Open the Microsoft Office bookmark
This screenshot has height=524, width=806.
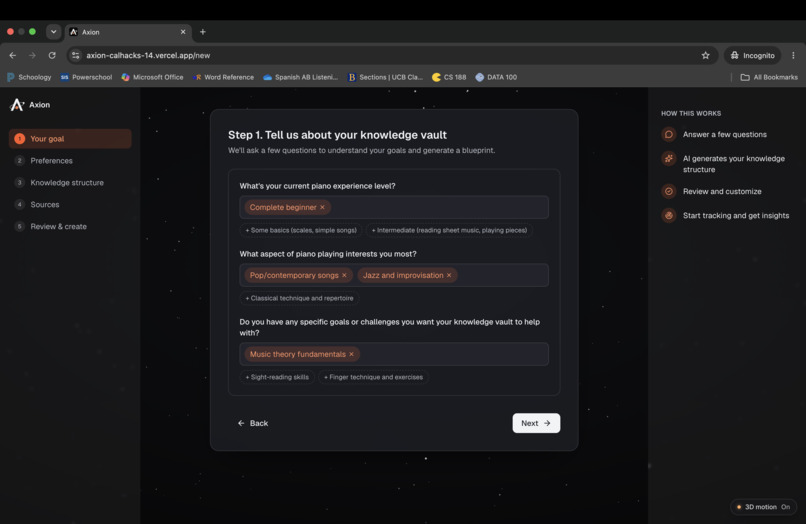152,77
